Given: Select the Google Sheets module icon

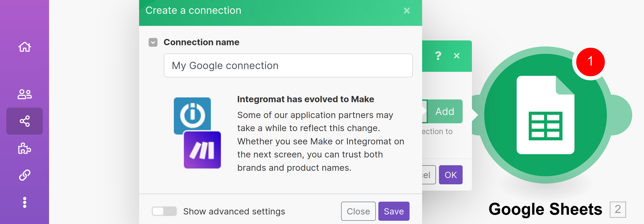Looking at the screenshot, I should point(545,115).
